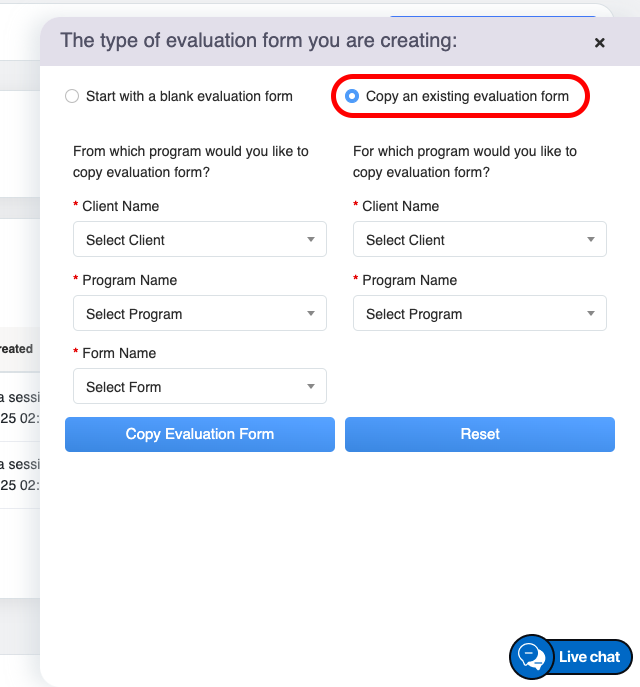Click the source Program Name dropdown arrow
This screenshot has width=640, height=687.
(x=311, y=314)
